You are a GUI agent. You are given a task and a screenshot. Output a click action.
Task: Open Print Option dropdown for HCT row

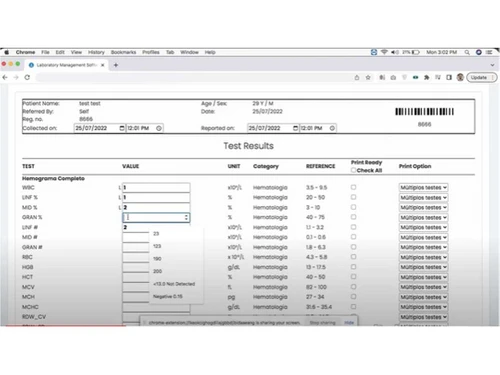423,277
